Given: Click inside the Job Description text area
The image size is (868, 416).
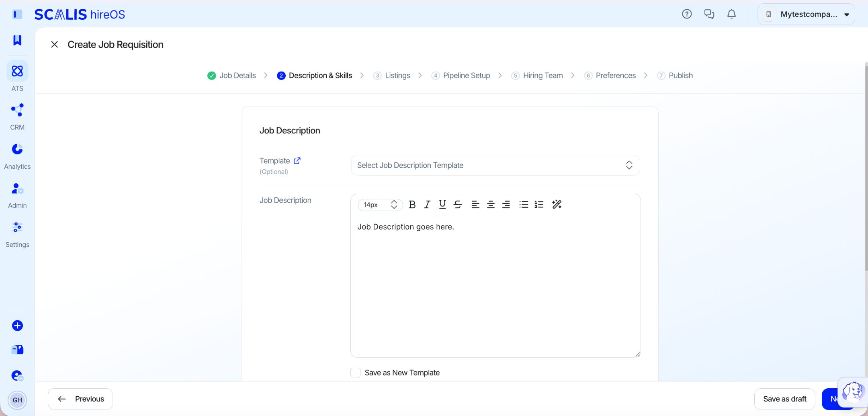Looking at the screenshot, I should click(x=495, y=286).
